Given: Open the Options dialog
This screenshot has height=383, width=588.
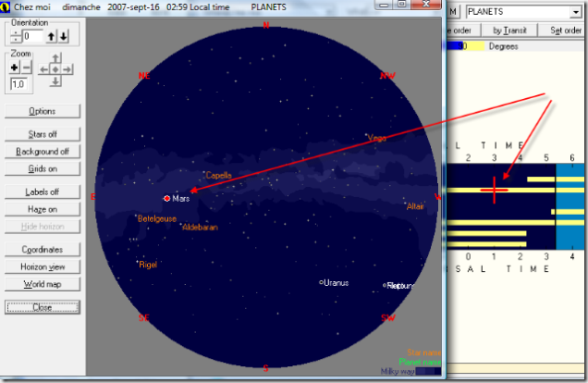Looking at the screenshot, I should 43,111.
